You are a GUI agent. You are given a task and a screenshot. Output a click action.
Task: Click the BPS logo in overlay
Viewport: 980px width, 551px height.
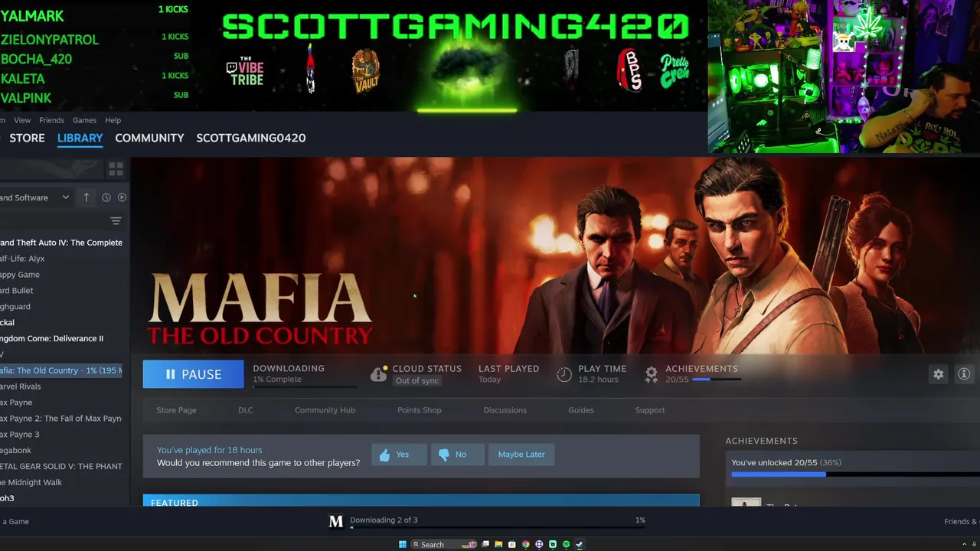click(x=629, y=70)
